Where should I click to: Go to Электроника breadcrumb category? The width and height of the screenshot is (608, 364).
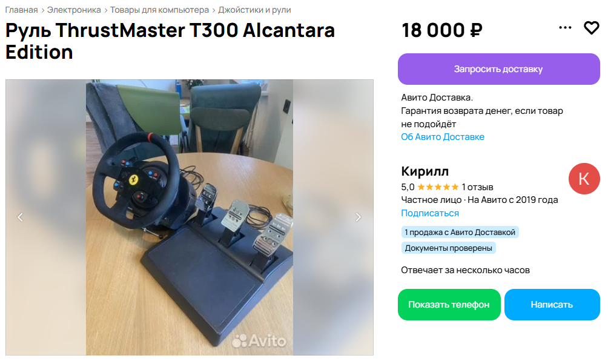point(74,10)
